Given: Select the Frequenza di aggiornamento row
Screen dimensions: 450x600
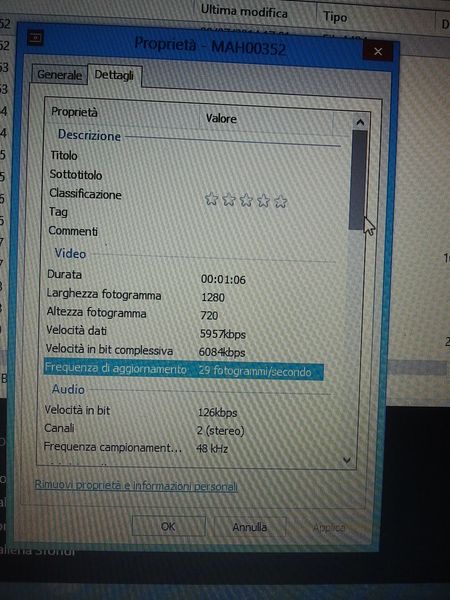Looking at the screenshot, I should [184, 370].
